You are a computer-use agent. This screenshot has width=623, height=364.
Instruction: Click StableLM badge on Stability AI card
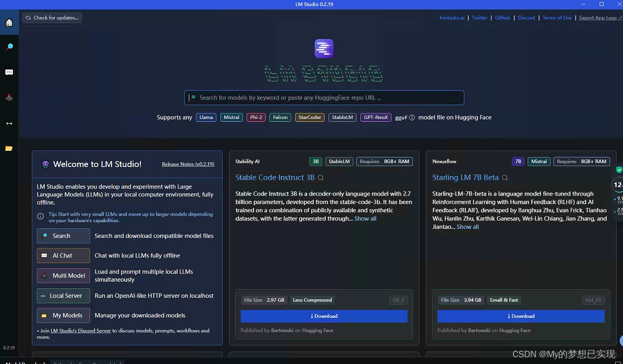tap(339, 162)
